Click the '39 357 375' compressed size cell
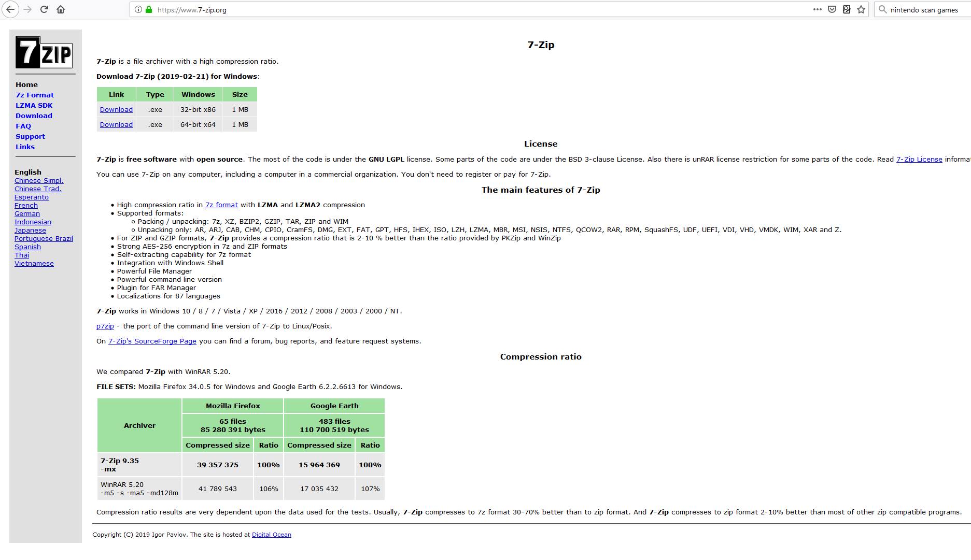The width and height of the screenshot is (971, 560). 218,465
